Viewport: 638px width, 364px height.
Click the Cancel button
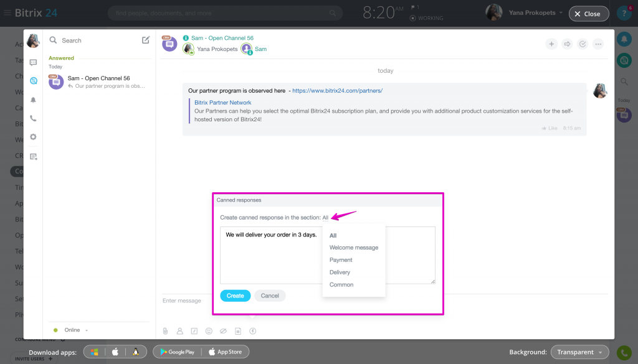pos(270,296)
